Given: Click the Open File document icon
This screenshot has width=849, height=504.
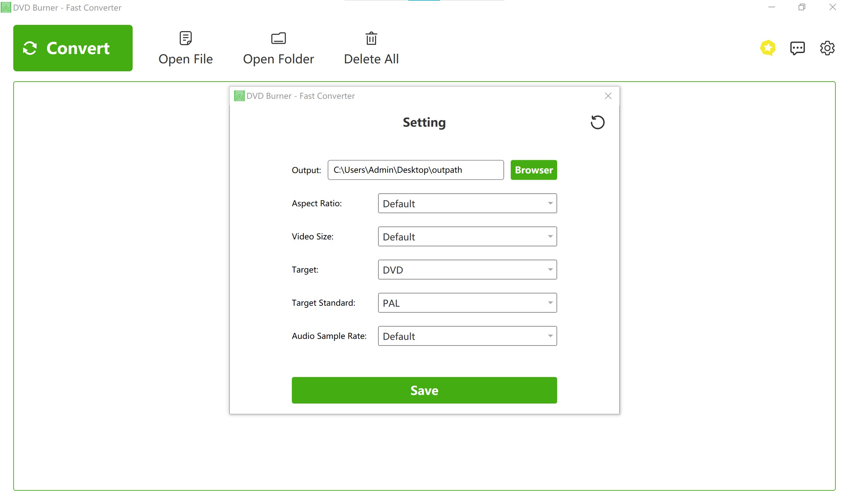Looking at the screenshot, I should pos(185,38).
